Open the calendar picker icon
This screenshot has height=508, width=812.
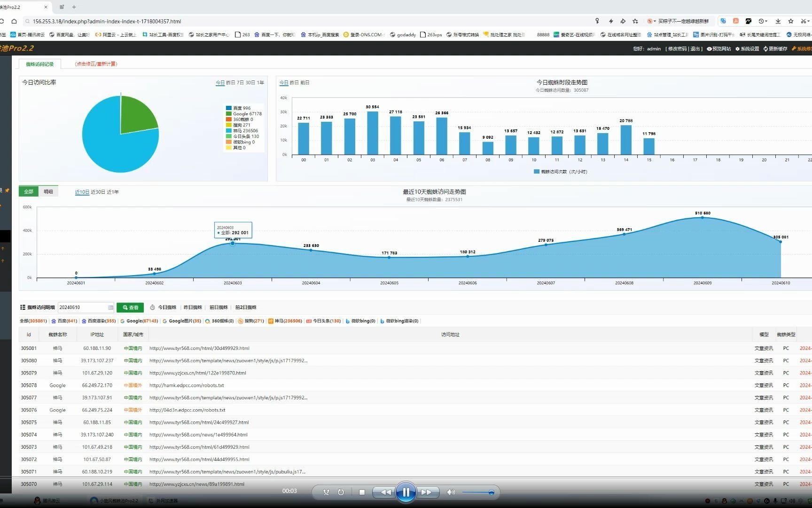click(111, 308)
